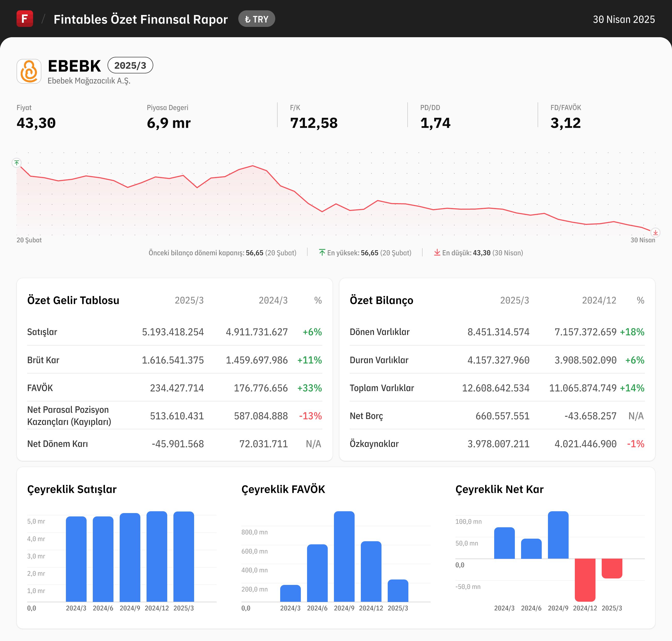
Task: Click Özkaynaklar -1% change
Action: [636, 444]
